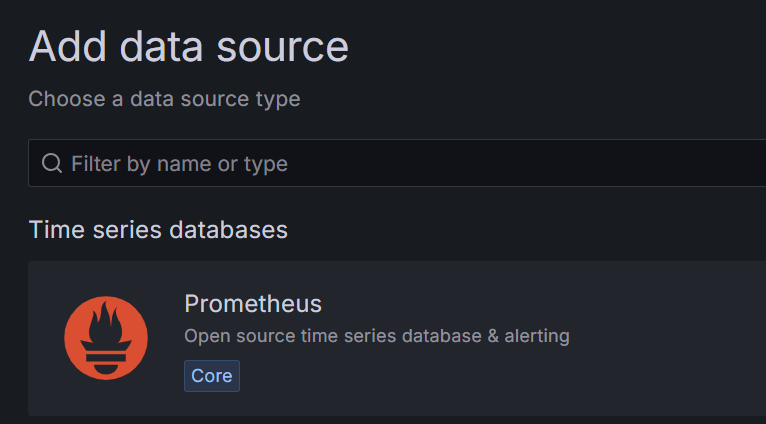Viewport: 766px width, 424px height.
Task: Click the Prometheus flame logo icon
Action: pos(106,338)
